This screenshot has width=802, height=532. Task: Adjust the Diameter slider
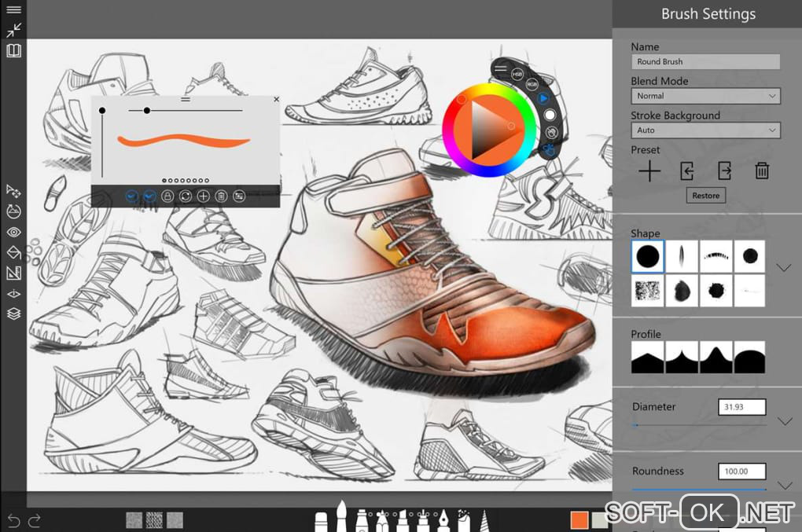(699, 424)
